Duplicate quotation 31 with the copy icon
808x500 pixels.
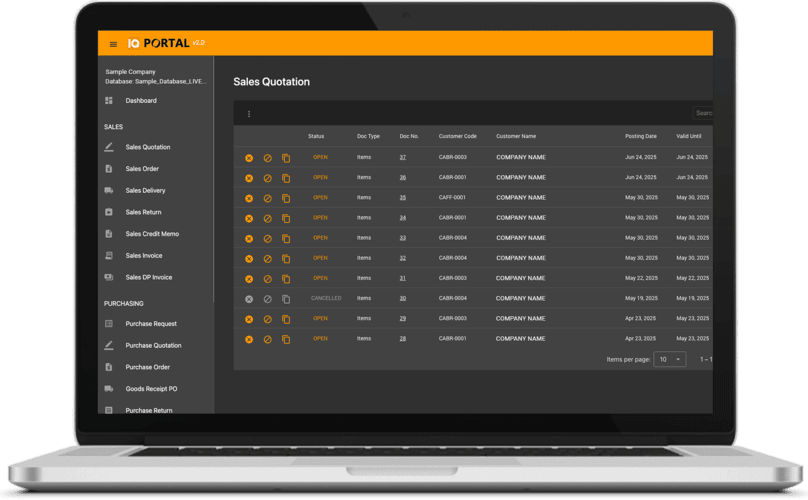(x=286, y=279)
